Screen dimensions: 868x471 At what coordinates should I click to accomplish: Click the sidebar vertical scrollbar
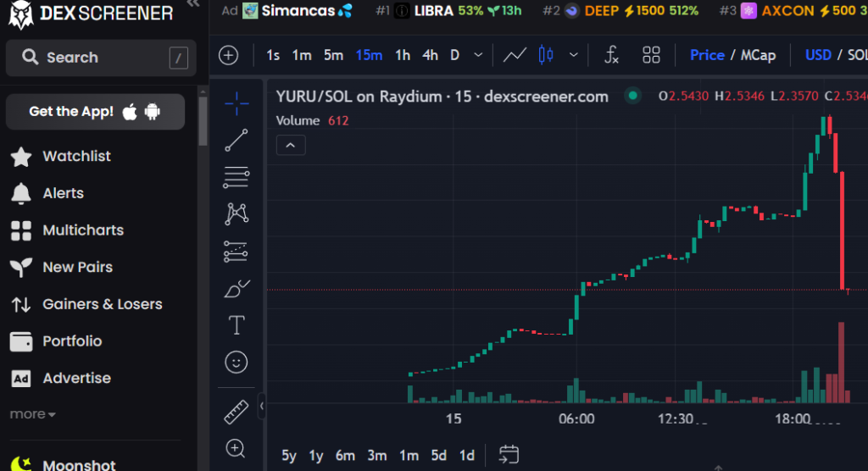click(x=203, y=122)
